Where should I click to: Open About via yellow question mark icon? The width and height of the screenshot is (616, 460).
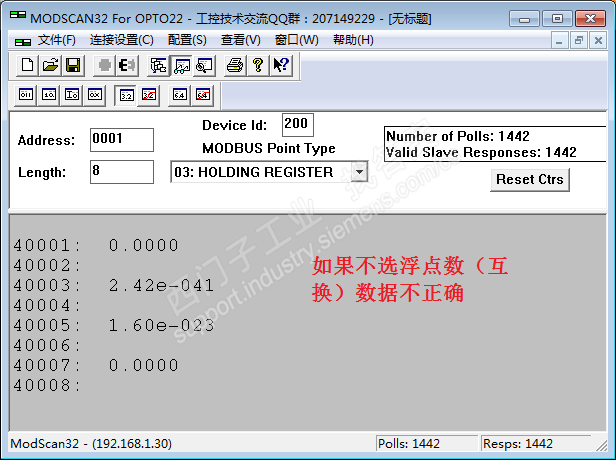pyautogui.click(x=258, y=65)
